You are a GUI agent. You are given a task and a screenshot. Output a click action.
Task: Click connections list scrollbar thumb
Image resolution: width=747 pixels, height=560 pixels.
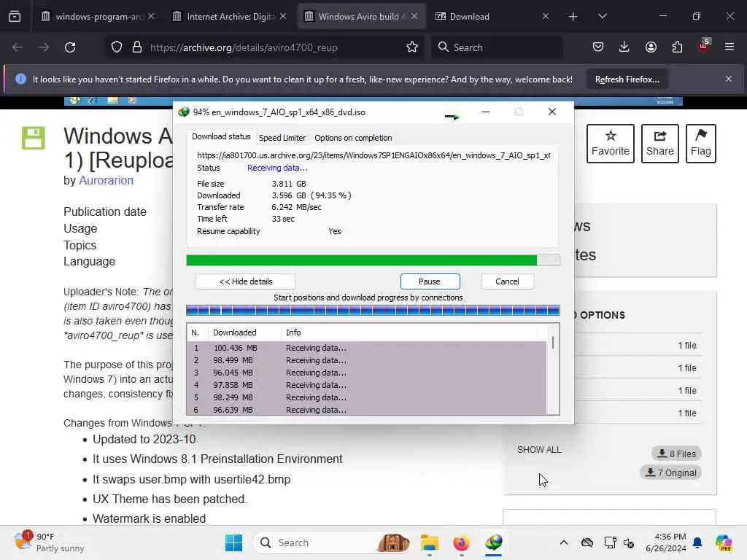pyautogui.click(x=553, y=342)
